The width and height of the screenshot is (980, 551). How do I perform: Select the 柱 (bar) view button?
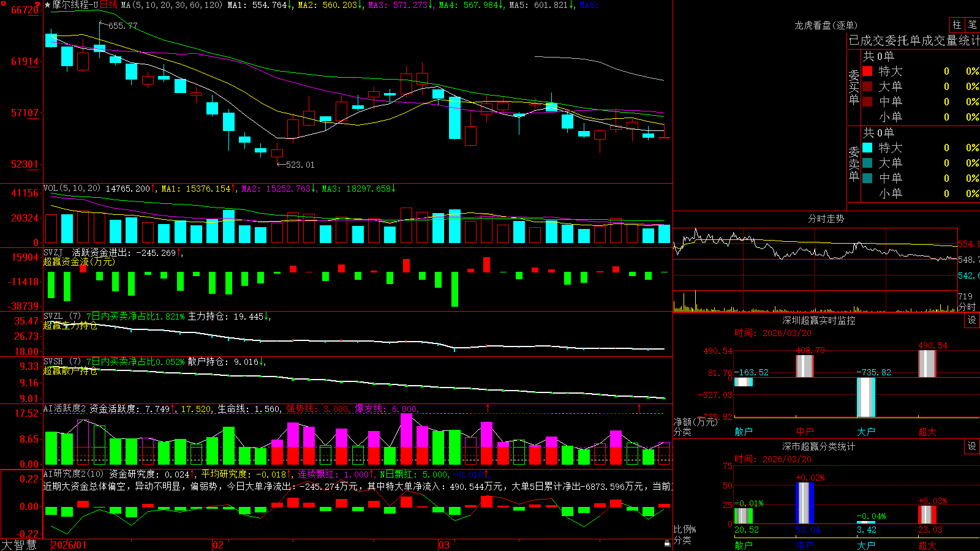pyautogui.click(x=957, y=24)
